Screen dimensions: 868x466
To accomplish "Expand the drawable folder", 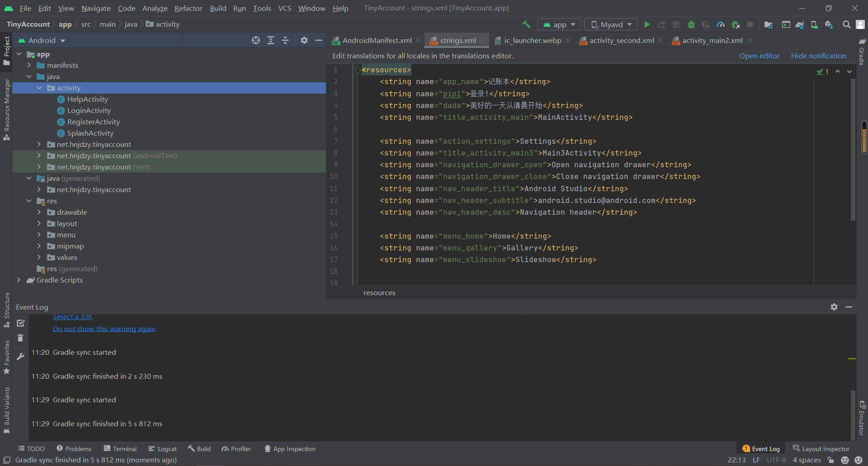I will click(x=39, y=212).
